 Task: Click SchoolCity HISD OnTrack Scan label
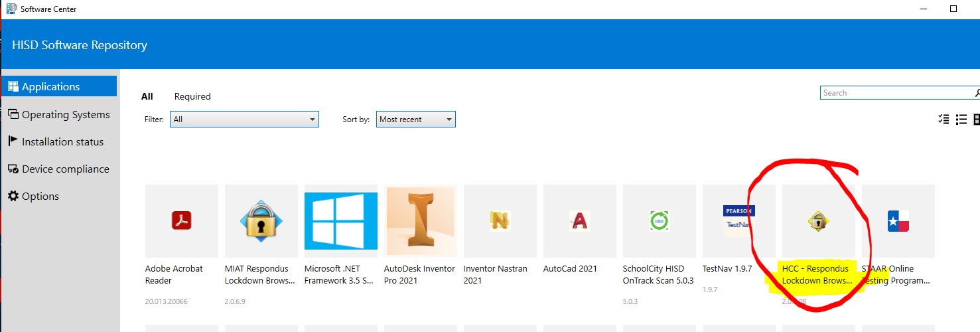[x=658, y=274]
